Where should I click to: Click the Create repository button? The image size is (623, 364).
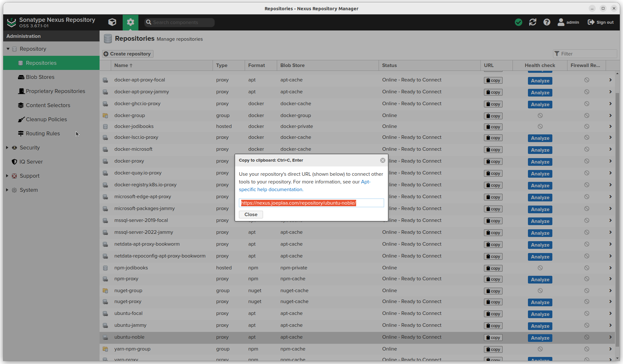click(128, 54)
